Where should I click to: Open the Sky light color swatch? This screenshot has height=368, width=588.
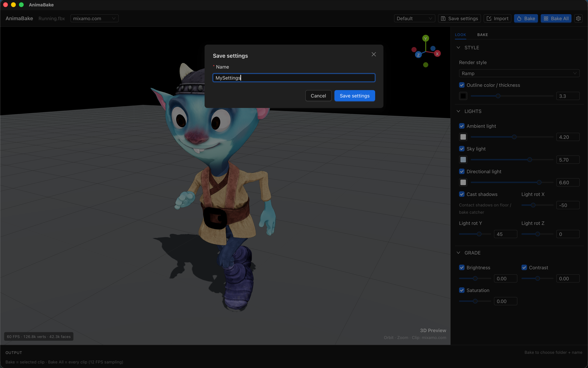pos(463,160)
